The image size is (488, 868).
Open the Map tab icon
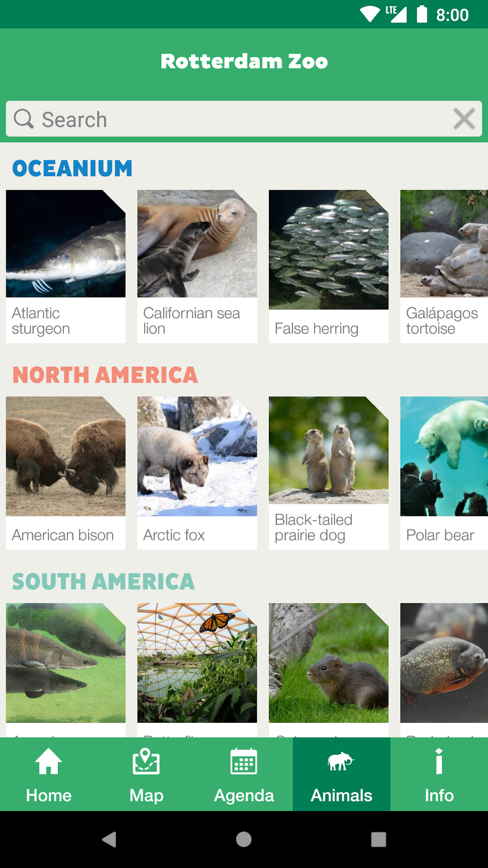click(x=146, y=761)
